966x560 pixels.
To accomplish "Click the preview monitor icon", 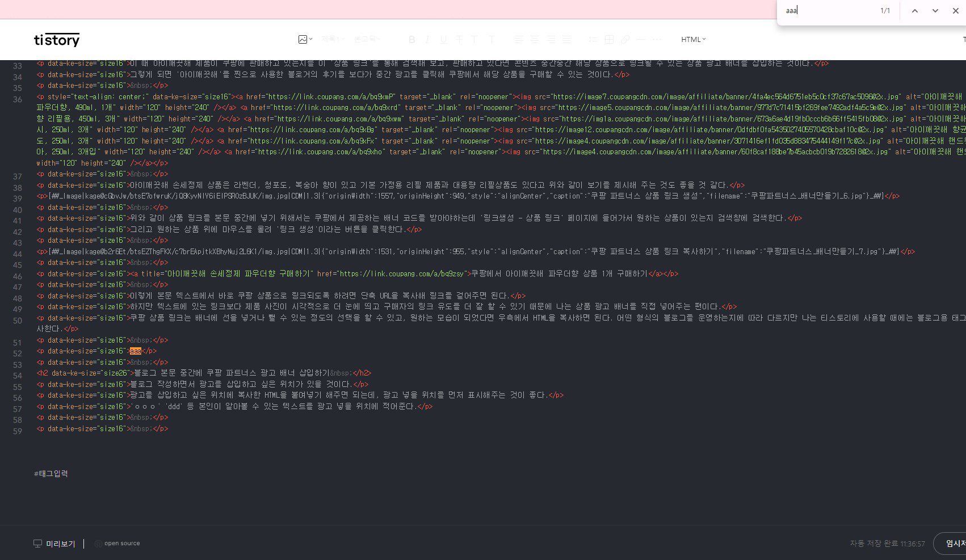I will (38, 544).
